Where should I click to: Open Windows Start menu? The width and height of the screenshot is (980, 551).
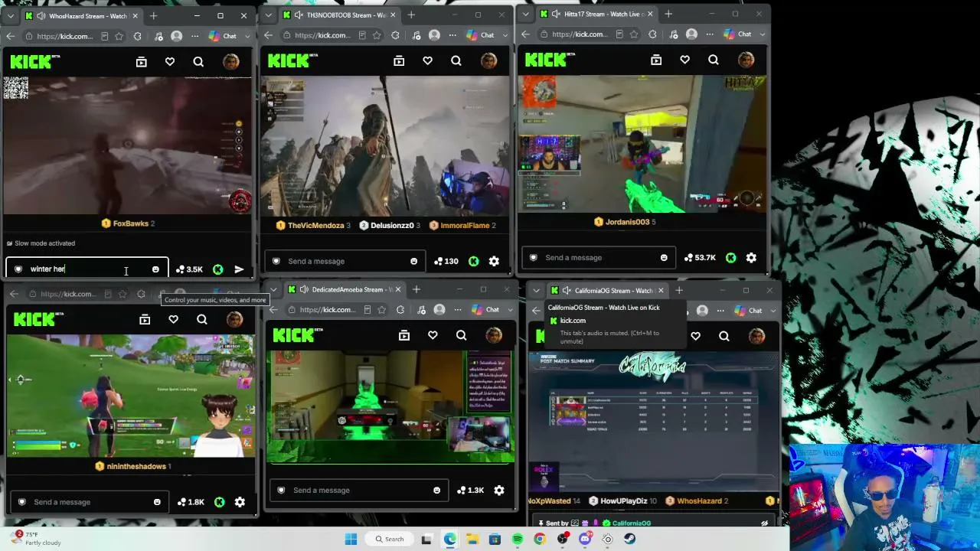click(351, 539)
